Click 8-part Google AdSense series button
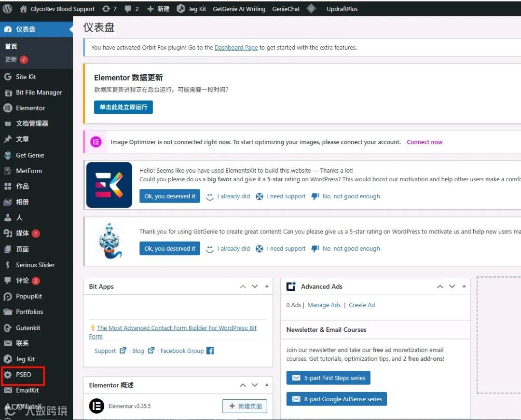Viewport: 521px width, 420px height. click(x=337, y=399)
